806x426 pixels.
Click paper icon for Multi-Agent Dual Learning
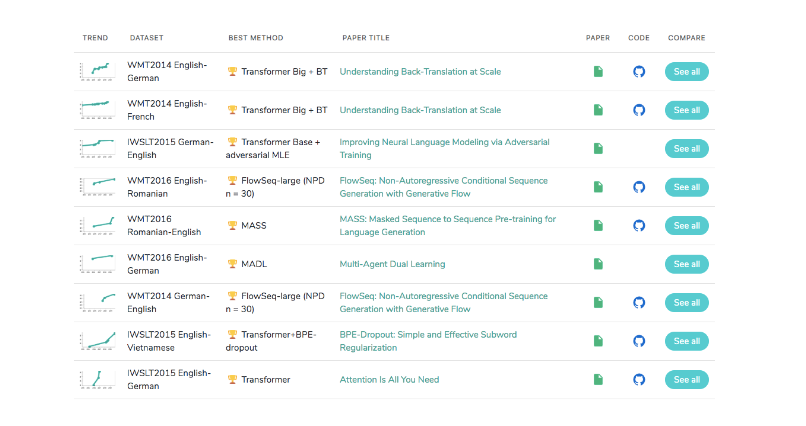tap(598, 264)
